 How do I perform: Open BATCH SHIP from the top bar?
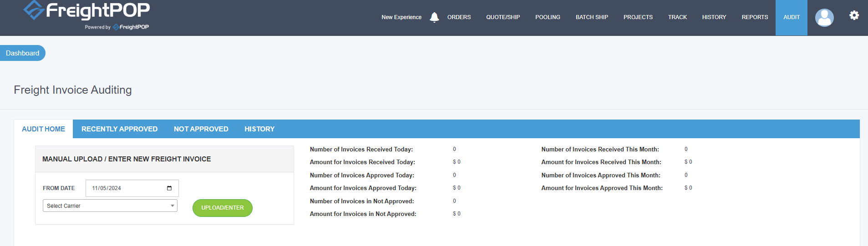click(592, 17)
